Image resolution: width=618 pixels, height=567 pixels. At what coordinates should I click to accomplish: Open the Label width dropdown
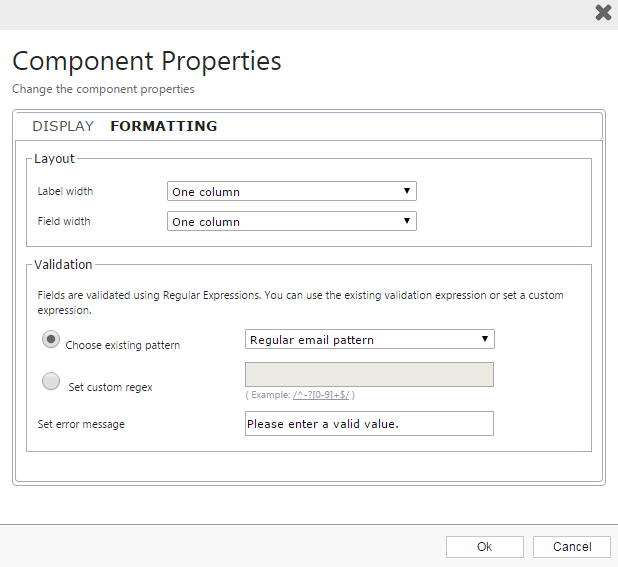pyautogui.click(x=291, y=191)
